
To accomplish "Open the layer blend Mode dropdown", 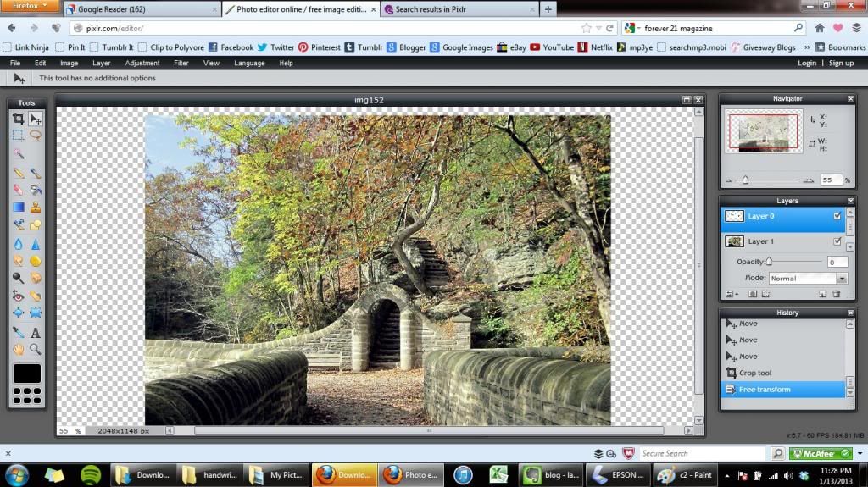I will [807, 278].
